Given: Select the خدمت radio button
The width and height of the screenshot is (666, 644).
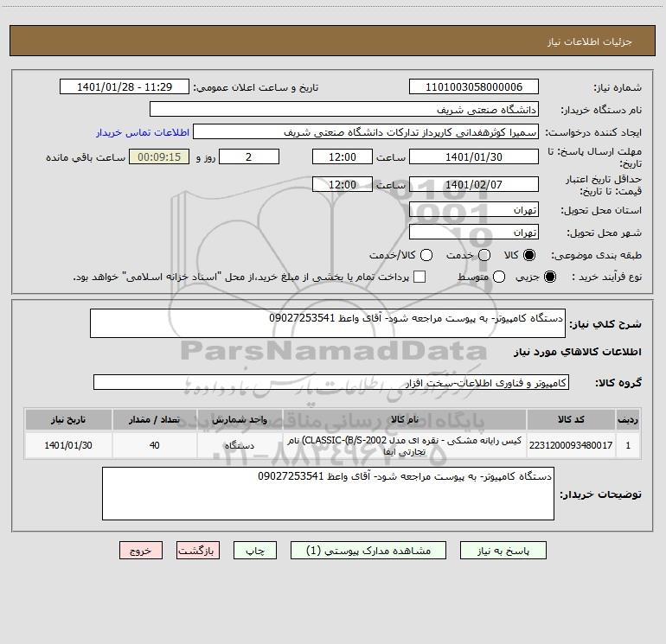Looking at the screenshot, I should tap(484, 255).
